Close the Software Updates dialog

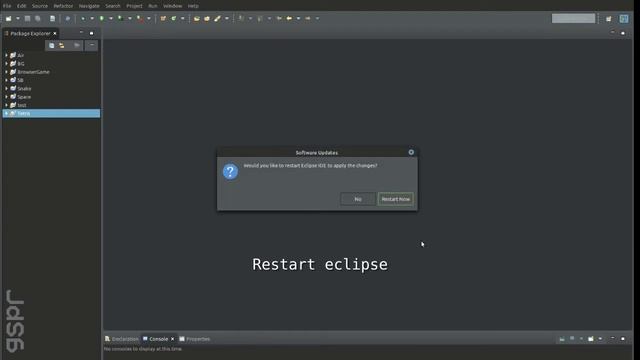coord(411,152)
